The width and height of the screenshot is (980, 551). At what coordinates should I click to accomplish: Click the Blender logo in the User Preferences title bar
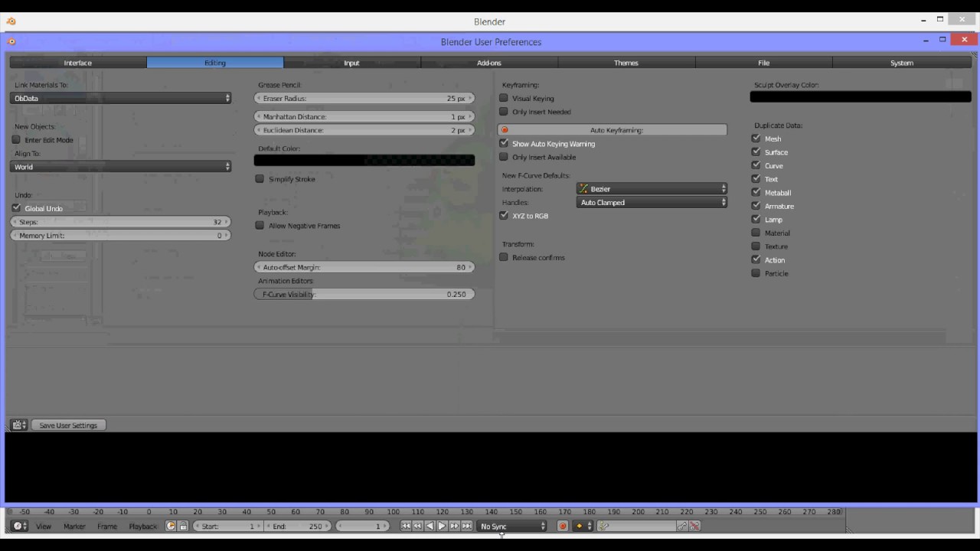[11, 42]
